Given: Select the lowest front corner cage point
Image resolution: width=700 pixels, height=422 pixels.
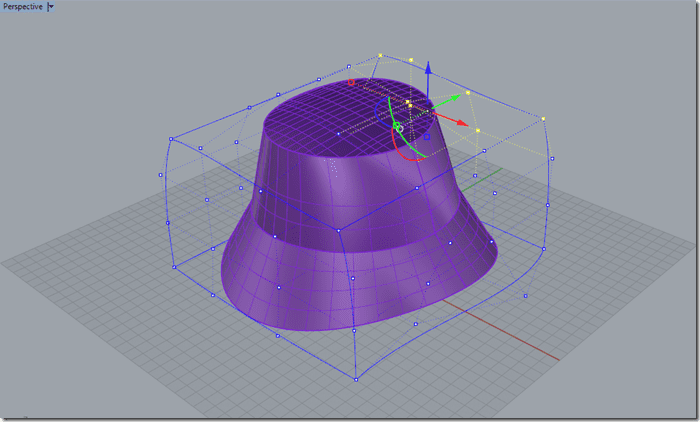Looking at the screenshot, I should click(356, 379).
